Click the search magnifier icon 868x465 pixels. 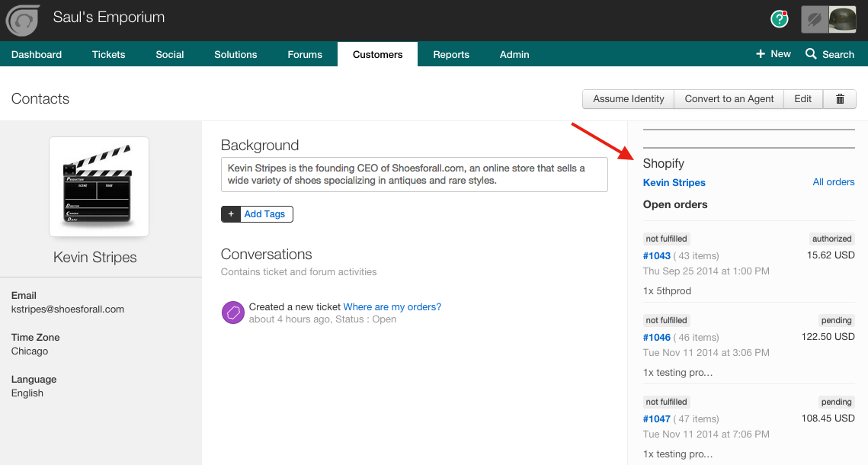click(x=811, y=54)
